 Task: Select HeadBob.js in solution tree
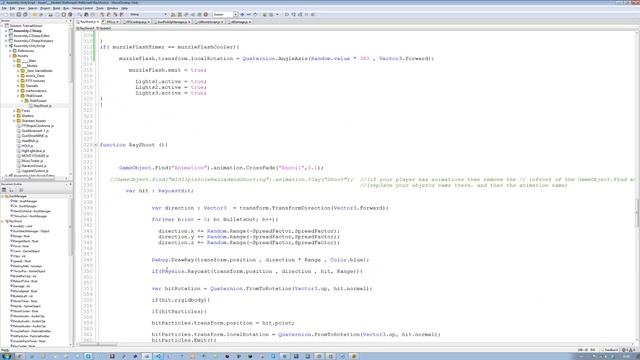click(30, 141)
